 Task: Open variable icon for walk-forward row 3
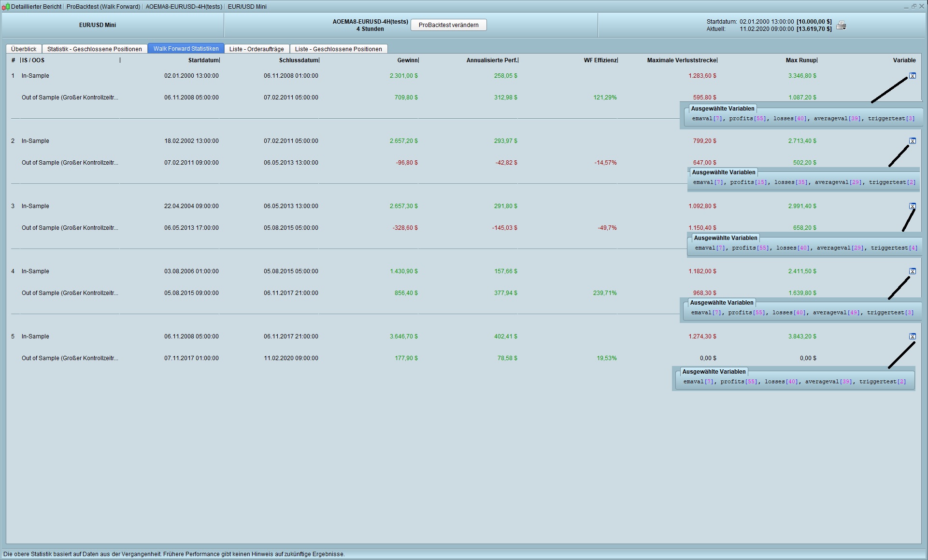click(912, 206)
